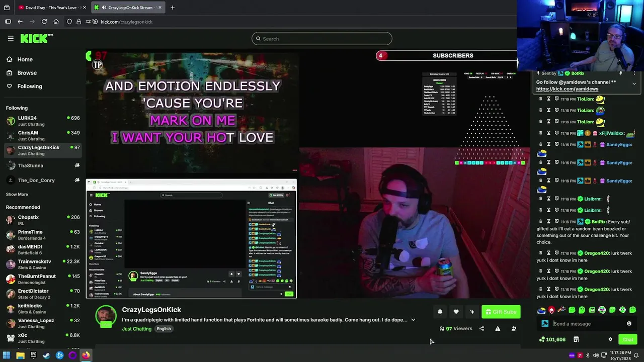Report the stream with warning icon
Screen dimensions: 644x362
[x=498, y=329]
